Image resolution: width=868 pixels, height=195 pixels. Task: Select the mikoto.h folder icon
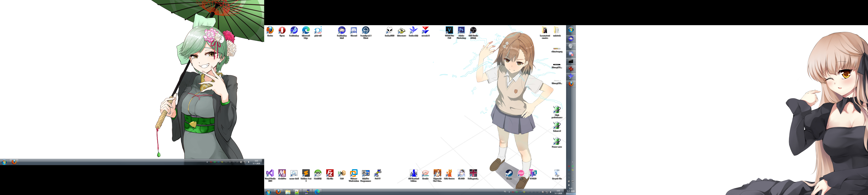point(557,32)
